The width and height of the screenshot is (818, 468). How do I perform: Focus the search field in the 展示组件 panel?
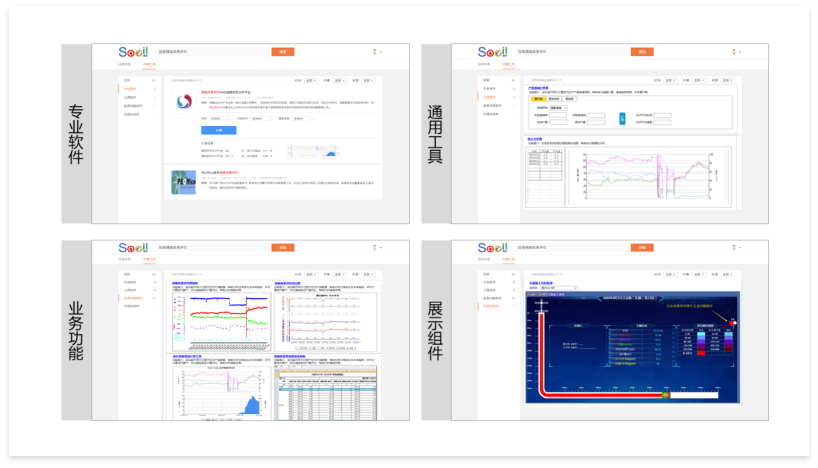click(573, 247)
